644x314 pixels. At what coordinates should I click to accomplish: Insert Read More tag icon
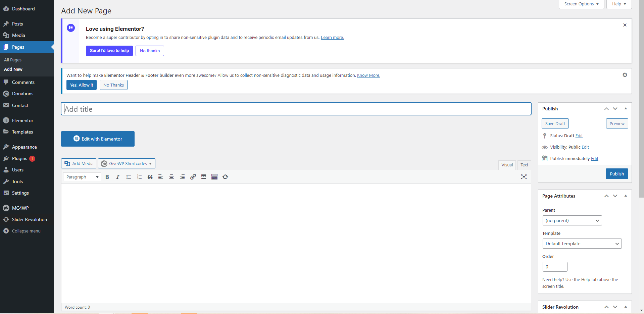(x=204, y=177)
